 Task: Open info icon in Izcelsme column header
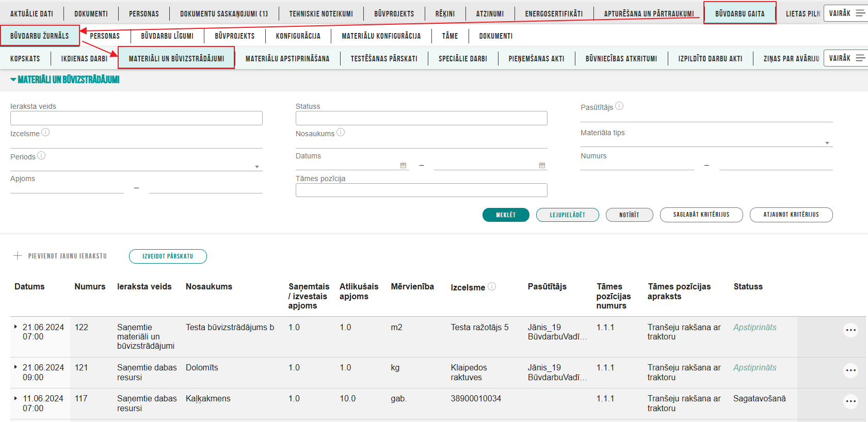click(492, 286)
